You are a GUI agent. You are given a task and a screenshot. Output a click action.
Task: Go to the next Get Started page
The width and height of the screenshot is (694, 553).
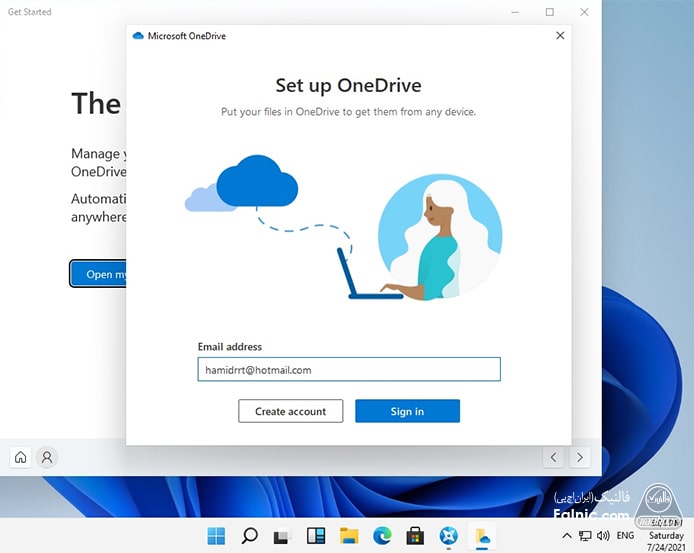580,457
